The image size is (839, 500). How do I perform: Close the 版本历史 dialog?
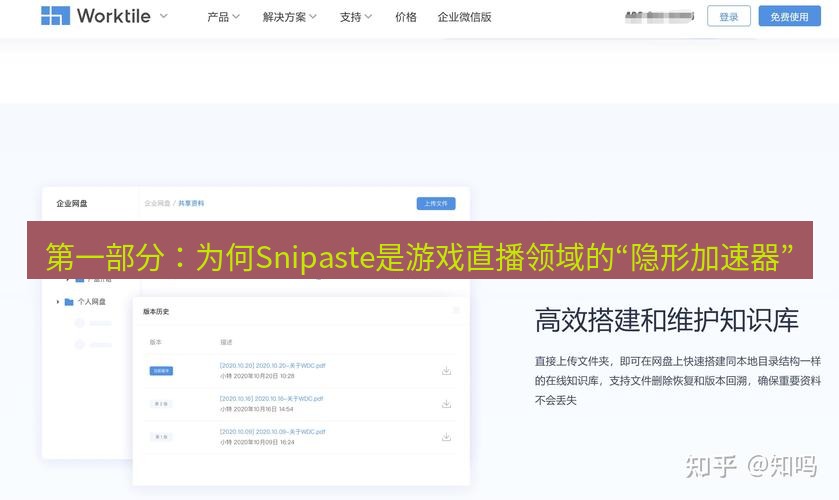[456, 310]
